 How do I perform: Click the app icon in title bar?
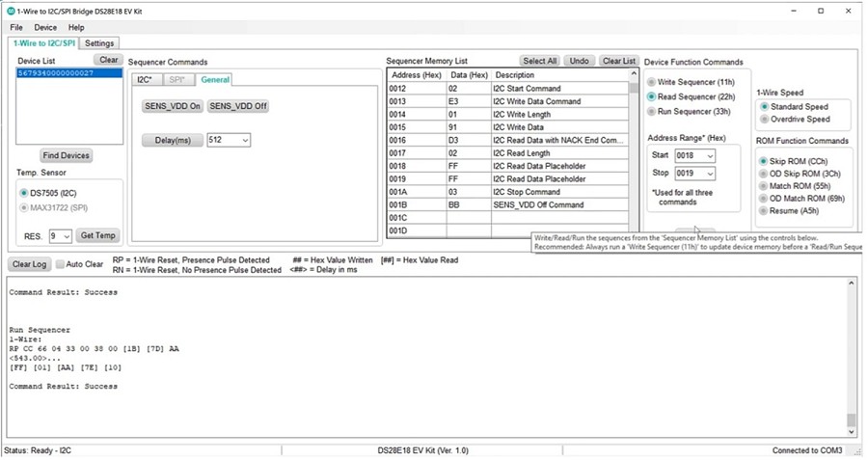[9, 11]
